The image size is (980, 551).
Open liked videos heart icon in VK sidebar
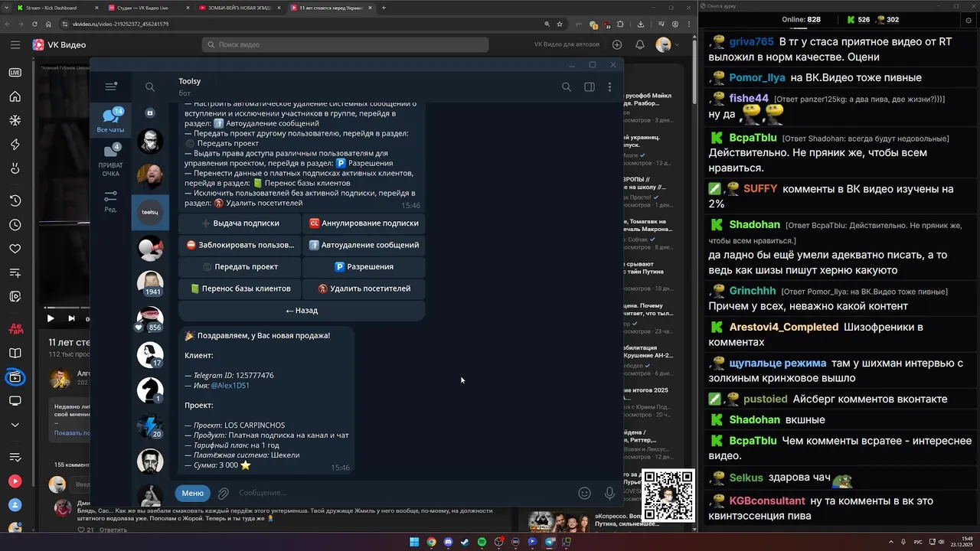(15, 249)
